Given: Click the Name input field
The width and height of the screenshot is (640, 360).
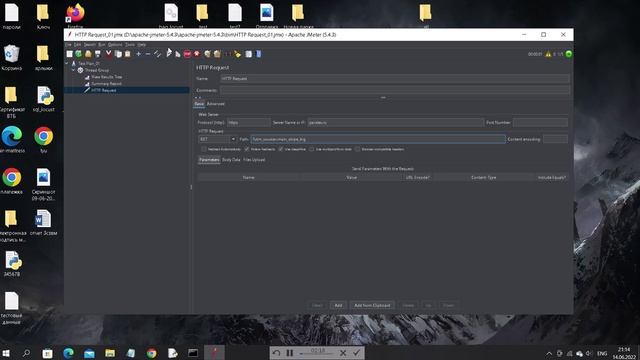Looking at the screenshot, I should click(395, 78).
